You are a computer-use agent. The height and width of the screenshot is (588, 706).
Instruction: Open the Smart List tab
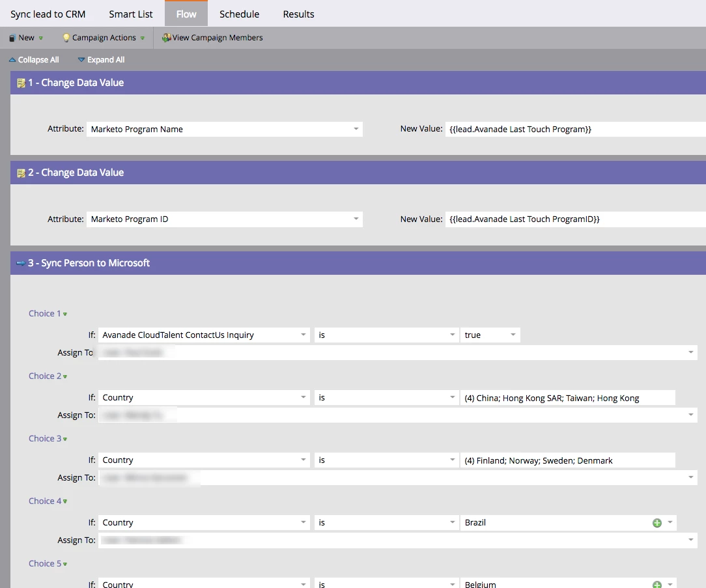(x=130, y=14)
